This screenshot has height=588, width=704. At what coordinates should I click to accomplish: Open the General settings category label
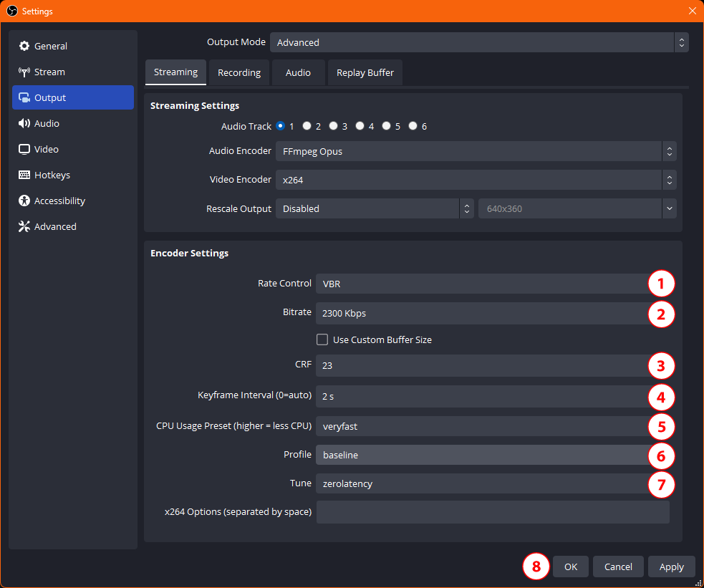coord(51,46)
